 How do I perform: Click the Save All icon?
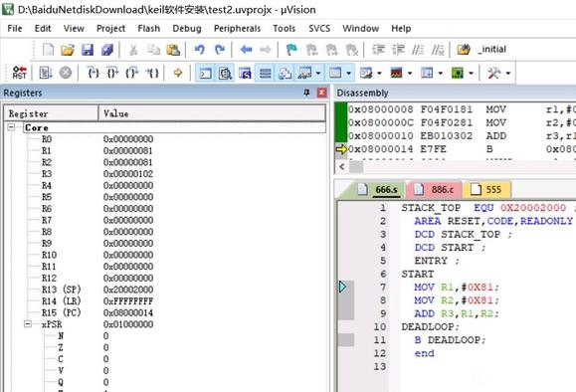[x=107, y=50]
